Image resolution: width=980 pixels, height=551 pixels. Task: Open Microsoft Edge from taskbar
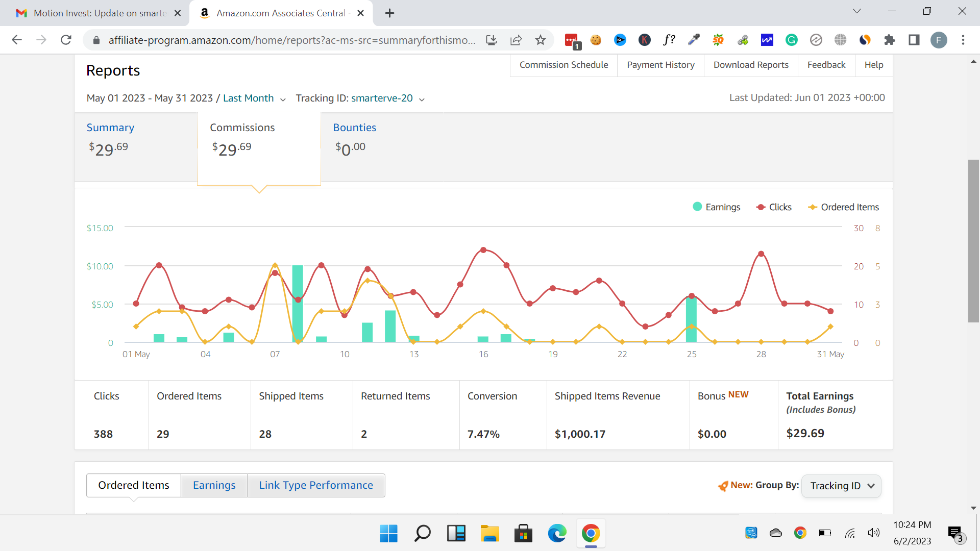557,534
